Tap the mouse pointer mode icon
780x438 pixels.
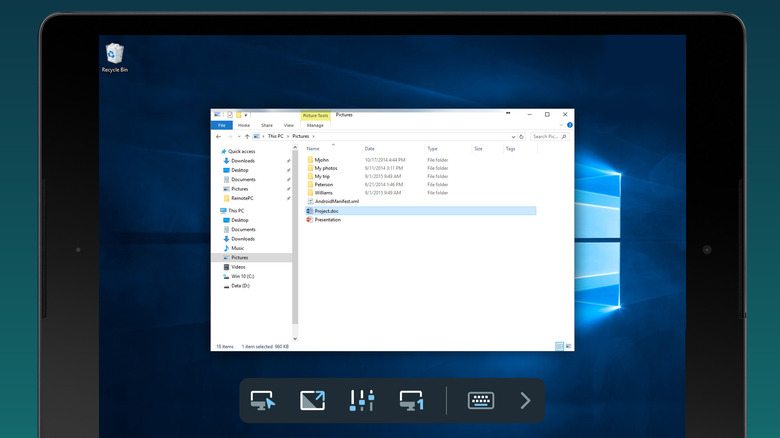(x=263, y=401)
